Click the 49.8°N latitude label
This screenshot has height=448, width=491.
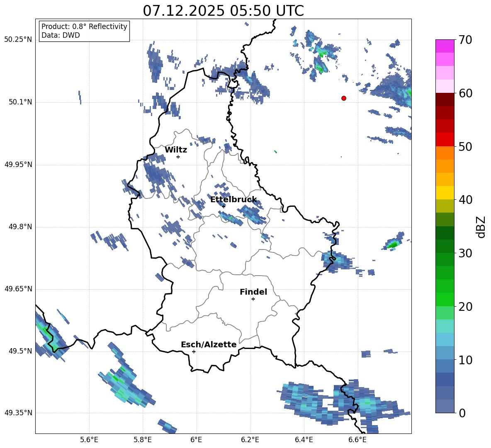point(20,227)
